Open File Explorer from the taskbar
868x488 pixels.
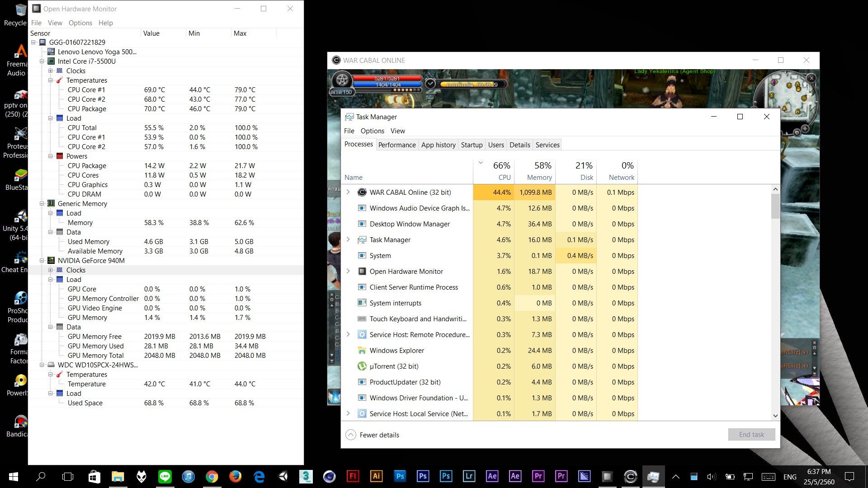[x=118, y=476]
